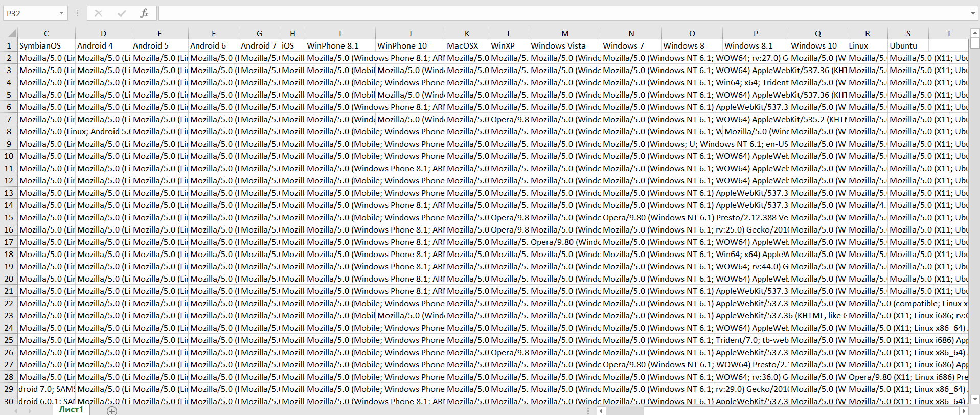This screenshot has width=980, height=415.
Task: Select the WinPhone 8.1 header cell
Action: click(x=340, y=45)
